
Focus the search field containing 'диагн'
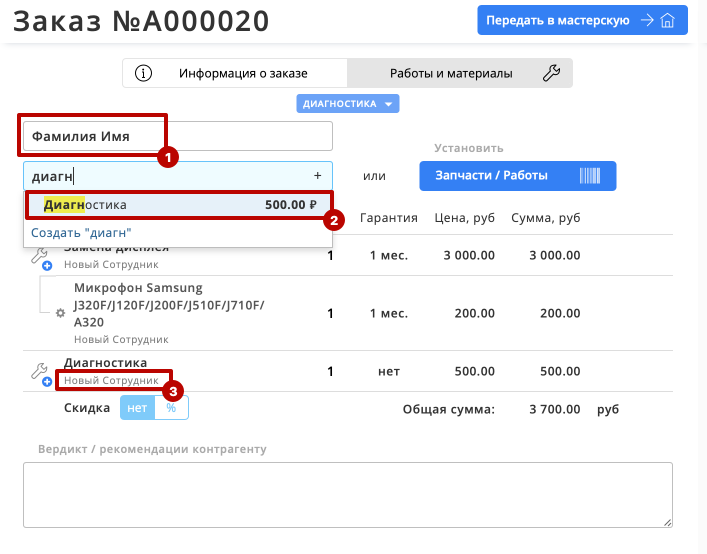178,176
